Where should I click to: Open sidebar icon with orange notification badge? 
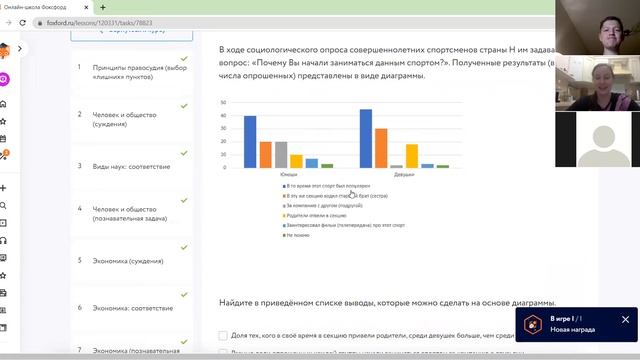point(4,155)
